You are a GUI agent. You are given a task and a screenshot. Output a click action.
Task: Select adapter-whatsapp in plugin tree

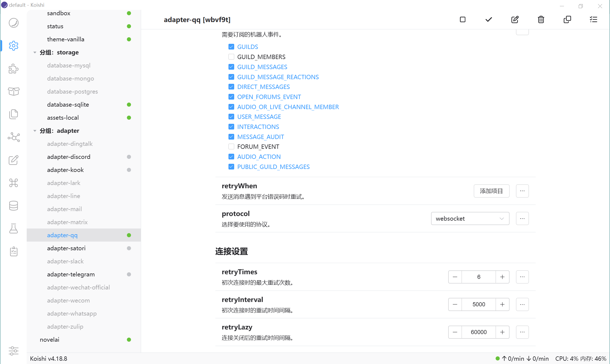84,313
